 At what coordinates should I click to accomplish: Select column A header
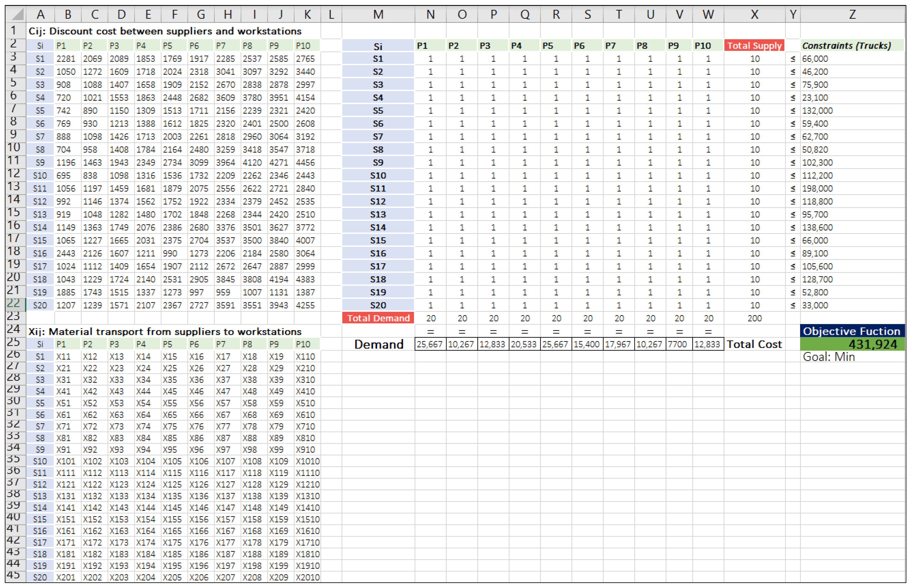(40, 14)
